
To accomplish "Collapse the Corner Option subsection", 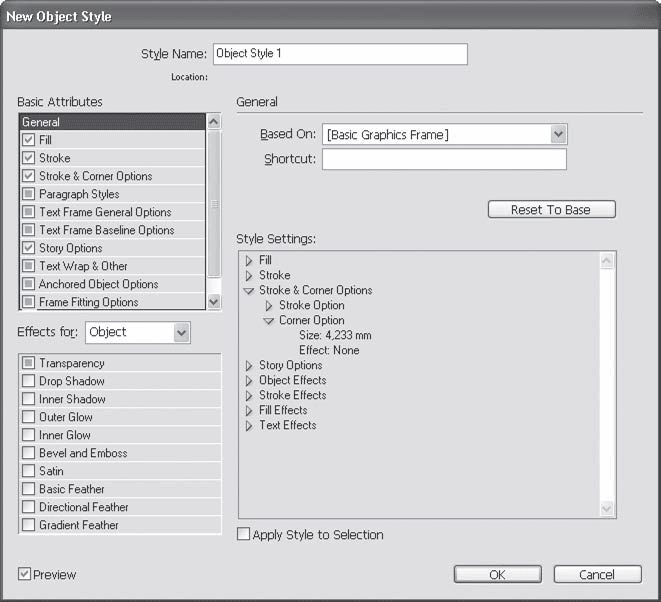I will [x=268, y=320].
